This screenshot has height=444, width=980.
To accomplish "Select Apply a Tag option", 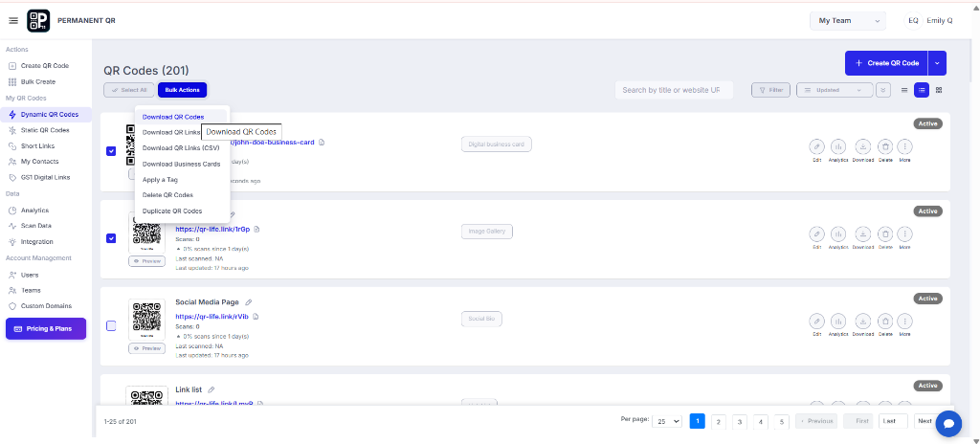I will [x=160, y=180].
